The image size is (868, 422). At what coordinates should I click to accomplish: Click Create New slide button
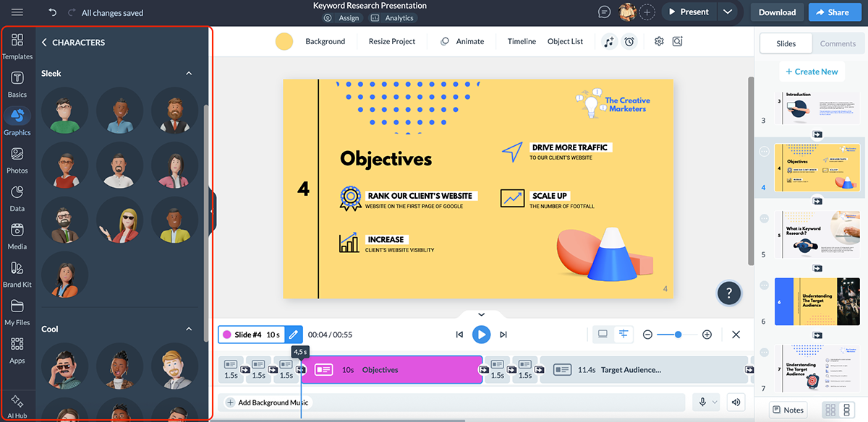[811, 72]
